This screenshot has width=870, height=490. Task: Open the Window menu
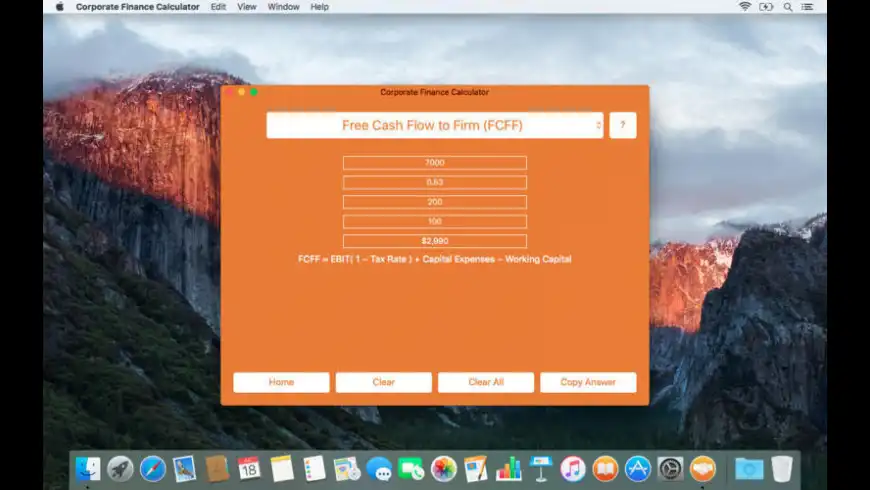284,7
